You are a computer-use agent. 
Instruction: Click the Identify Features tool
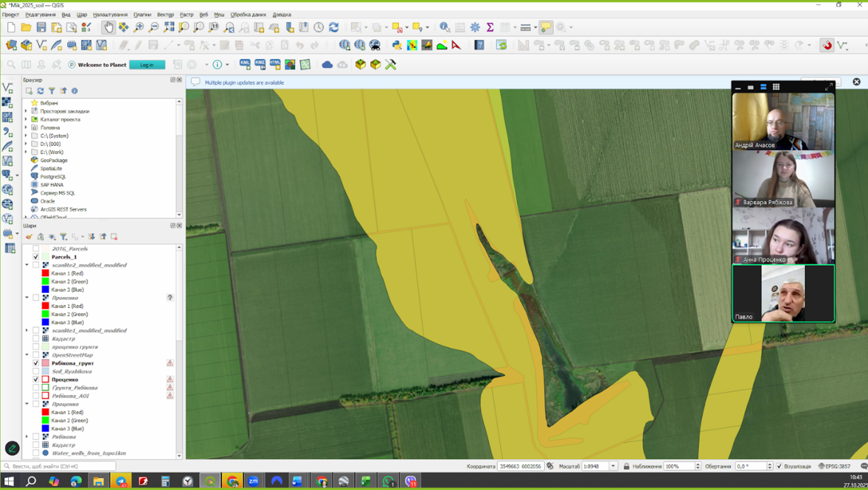pyautogui.click(x=445, y=27)
